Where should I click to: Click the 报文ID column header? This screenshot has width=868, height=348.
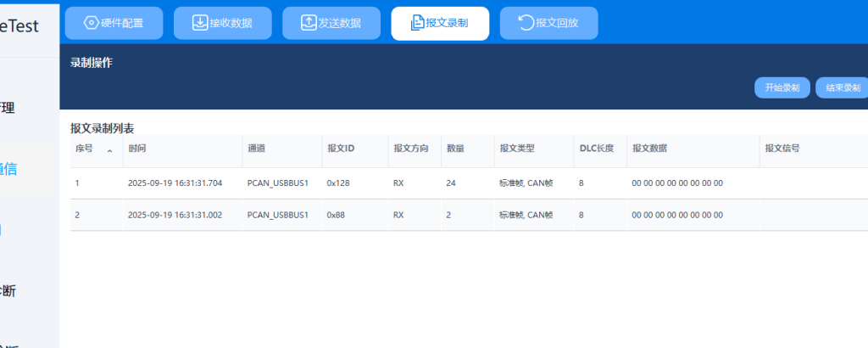click(x=340, y=149)
